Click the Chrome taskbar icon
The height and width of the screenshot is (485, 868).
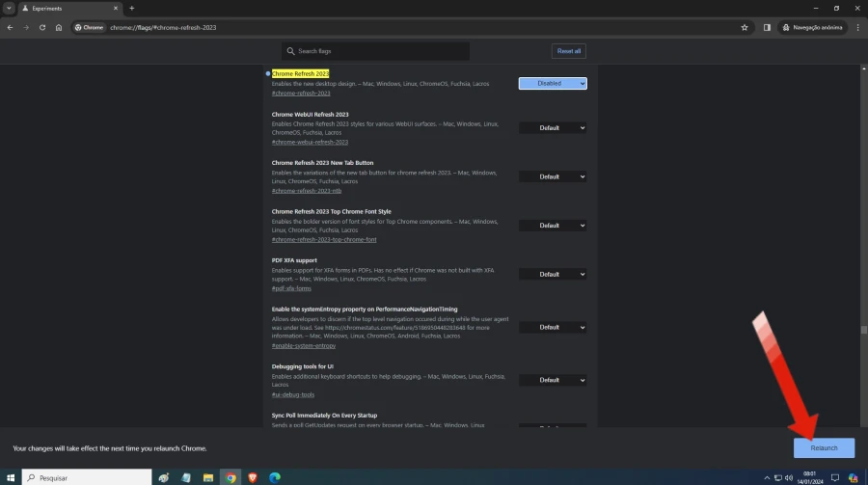231,477
